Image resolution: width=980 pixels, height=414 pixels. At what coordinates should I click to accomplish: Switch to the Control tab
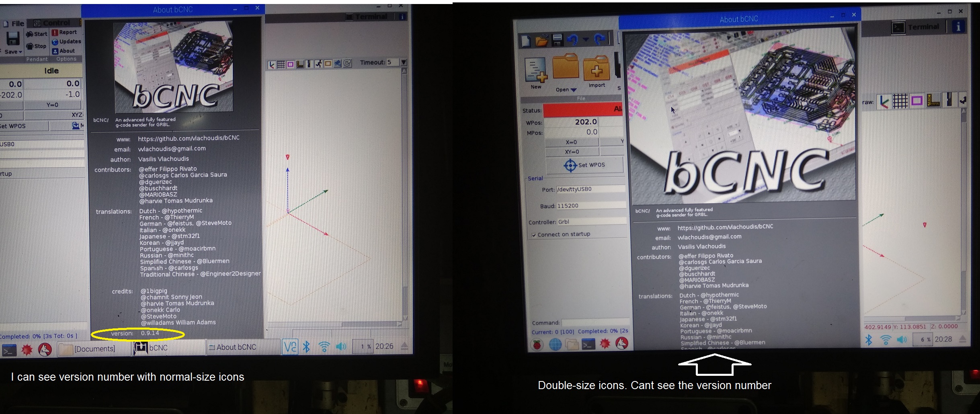point(52,23)
